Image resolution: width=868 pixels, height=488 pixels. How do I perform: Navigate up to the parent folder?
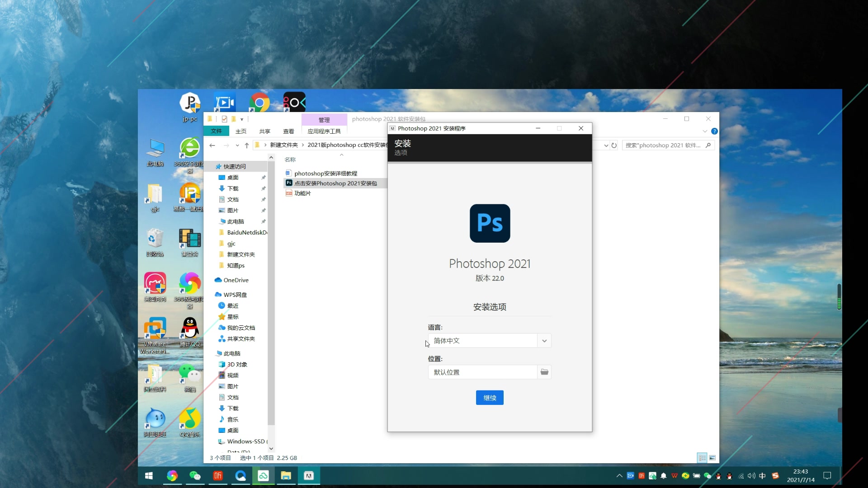click(247, 145)
